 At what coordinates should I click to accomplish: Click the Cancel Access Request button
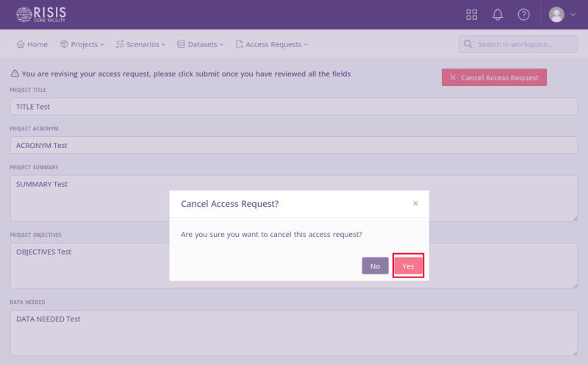pos(494,77)
